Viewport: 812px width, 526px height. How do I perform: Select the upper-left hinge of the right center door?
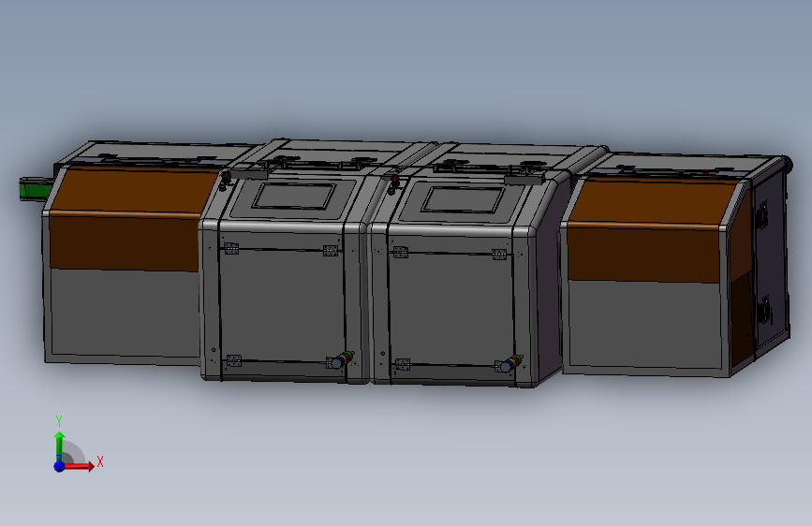(x=400, y=252)
